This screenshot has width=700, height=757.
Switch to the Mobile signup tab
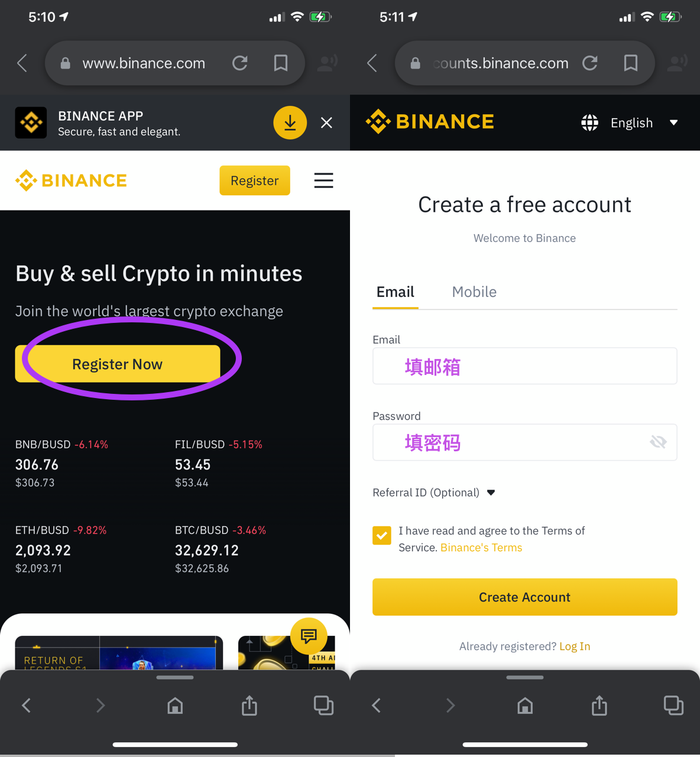coord(474,292)
